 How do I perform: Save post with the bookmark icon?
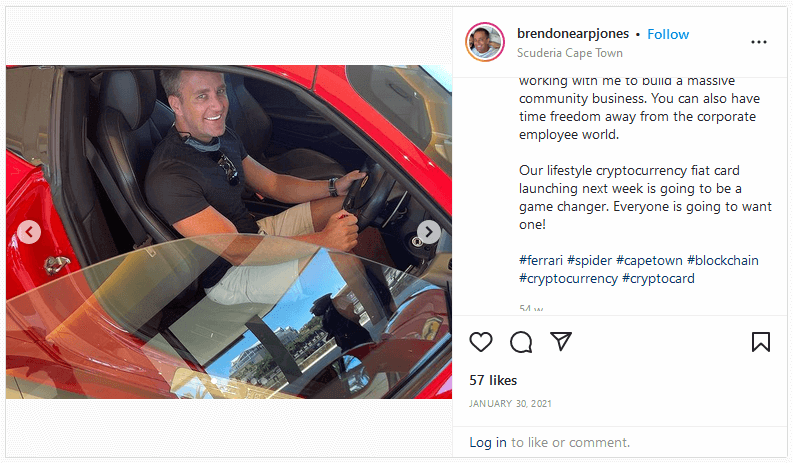click(x=761, y=342)
